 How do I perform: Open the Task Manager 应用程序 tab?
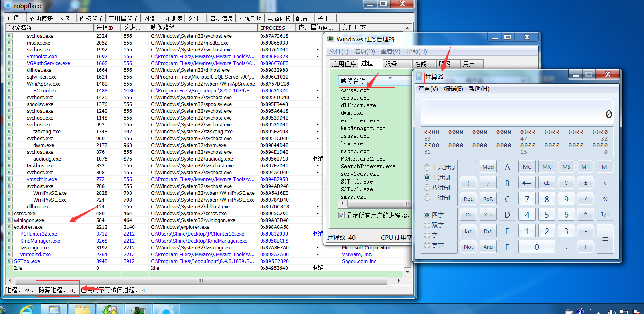(x=344, y=64)
